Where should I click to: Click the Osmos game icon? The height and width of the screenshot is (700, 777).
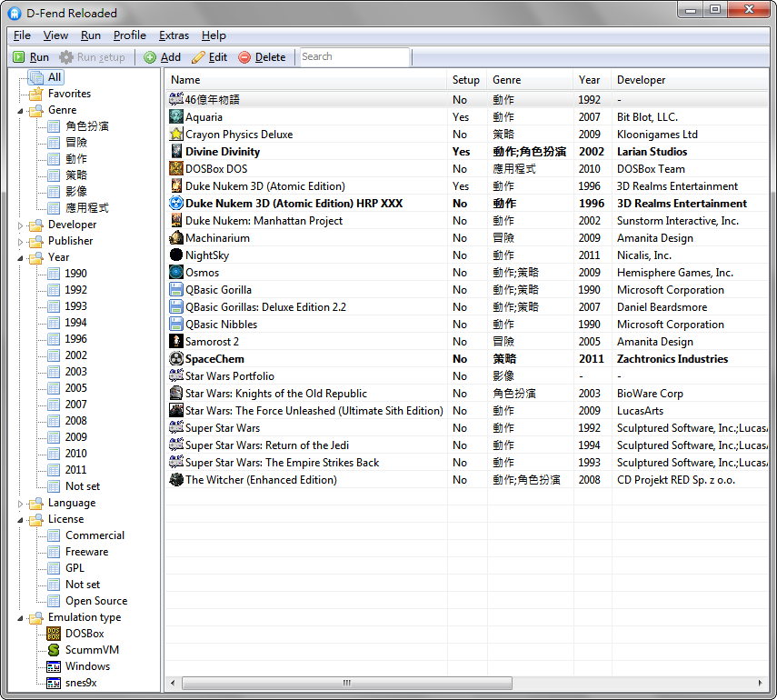pos(176,272)
